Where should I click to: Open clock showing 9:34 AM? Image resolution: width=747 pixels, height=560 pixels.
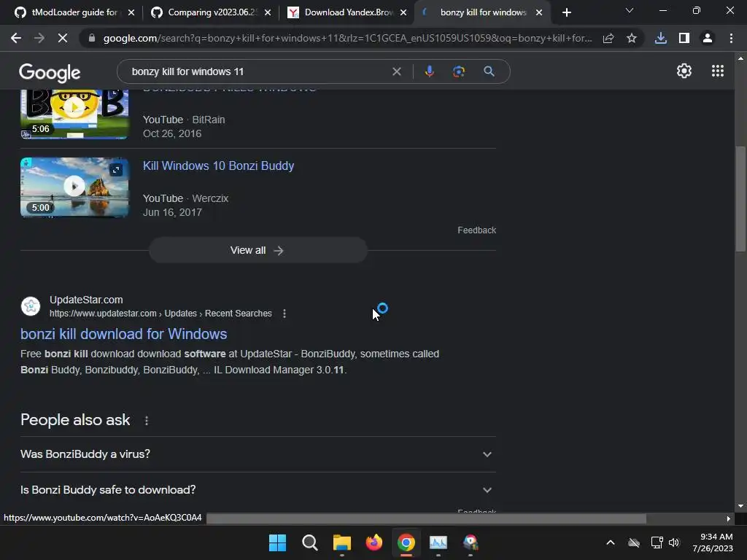click(713, 542)
